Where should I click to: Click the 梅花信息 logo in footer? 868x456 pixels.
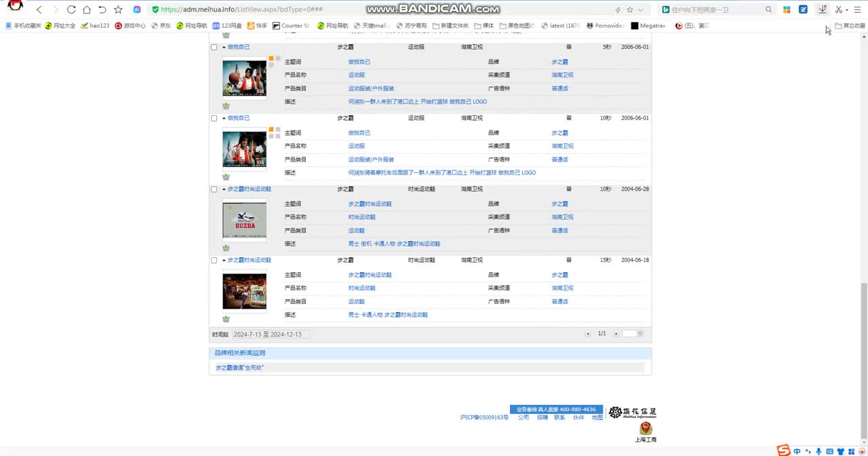[x=632, y=413]
